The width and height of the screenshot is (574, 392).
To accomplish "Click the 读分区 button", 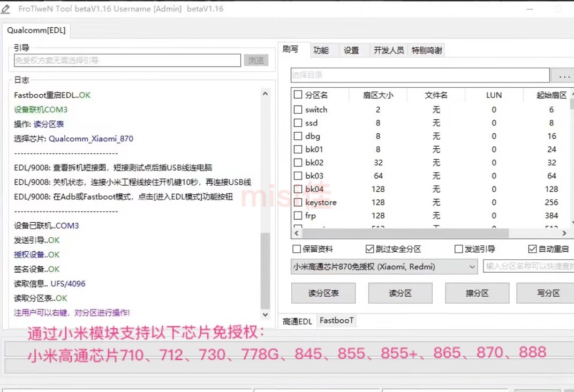I will [400, 293].
